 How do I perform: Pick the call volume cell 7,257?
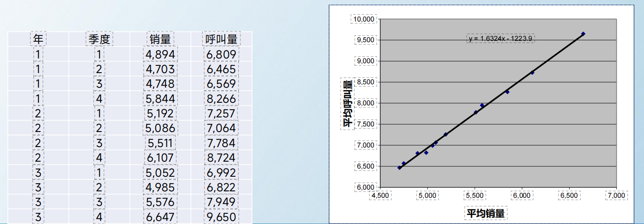coord(222,114)
